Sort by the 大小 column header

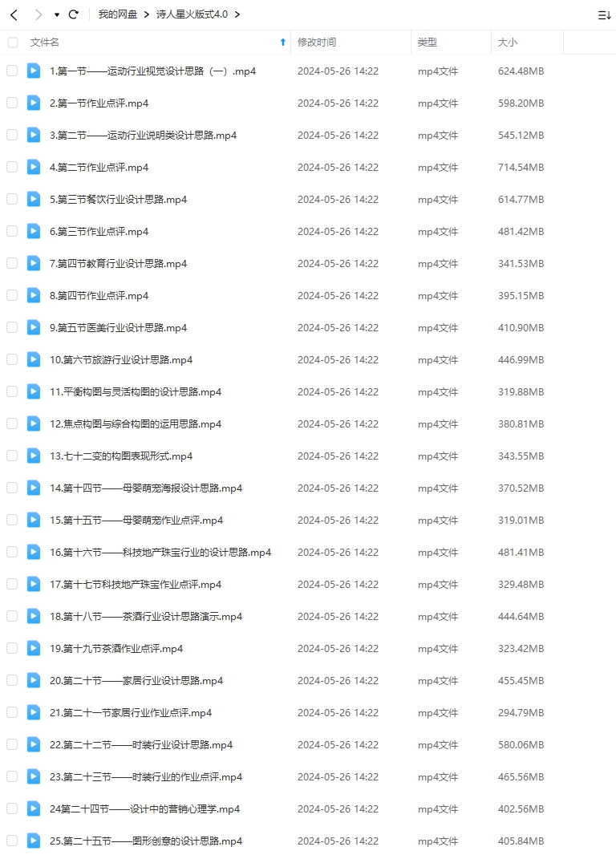[x=508, y=43]
